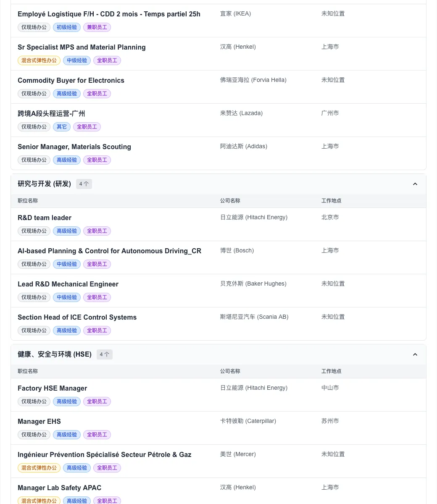Viewport: 437px width, 504px height.
Task: Click the 其它 tag on 跨境A段头程运营-广州
Action: (62, 127)
